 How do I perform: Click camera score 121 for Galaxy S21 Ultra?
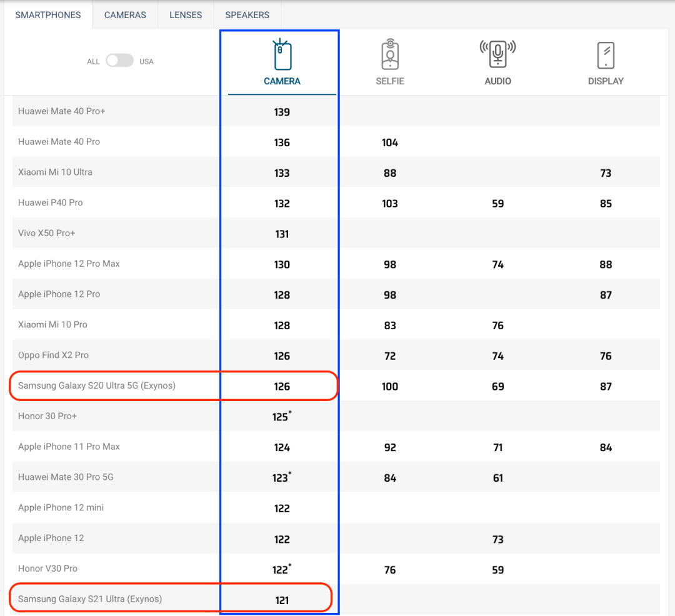point(282,600)
